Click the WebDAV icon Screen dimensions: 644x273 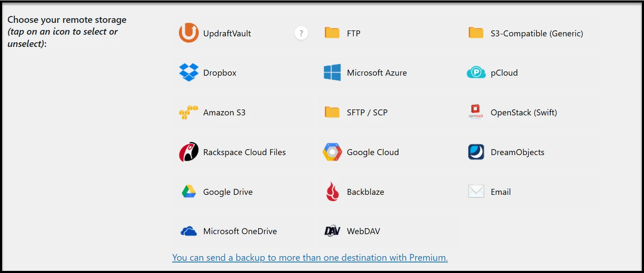(332, 231)
